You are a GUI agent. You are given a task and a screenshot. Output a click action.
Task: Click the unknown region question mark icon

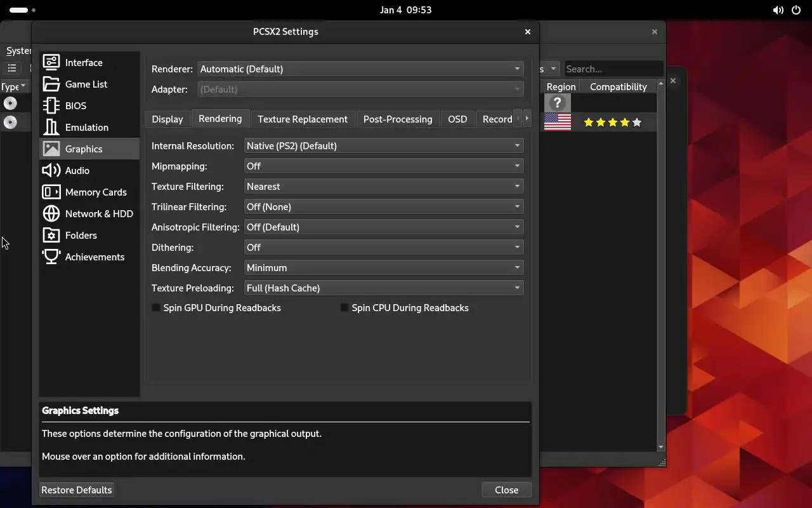558,103
